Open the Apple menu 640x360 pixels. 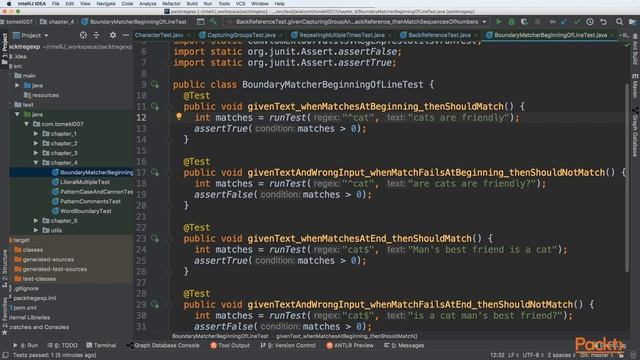pos(9,4)
